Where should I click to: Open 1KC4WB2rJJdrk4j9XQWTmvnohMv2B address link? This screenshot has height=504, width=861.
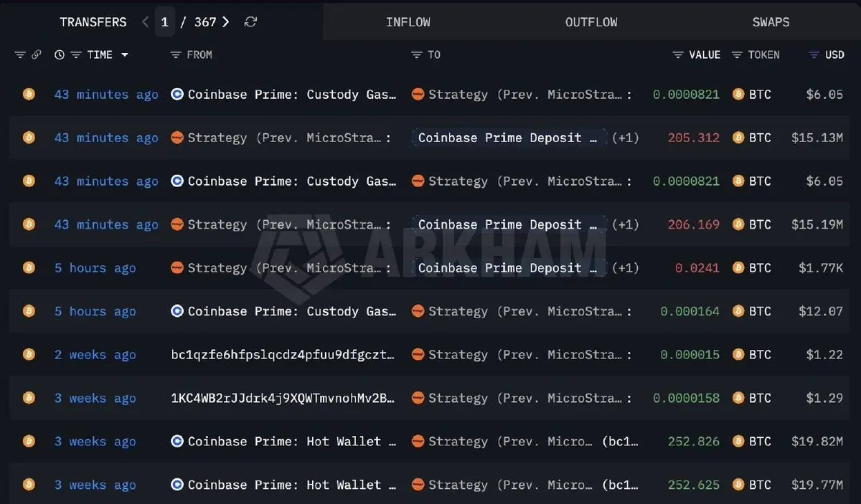[283, 398]
